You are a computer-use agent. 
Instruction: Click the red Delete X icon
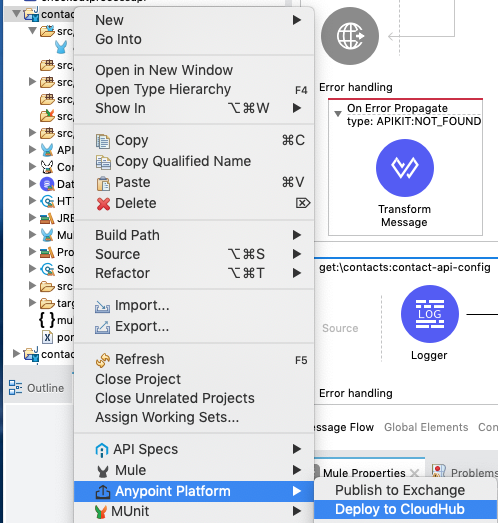[103, 204]
